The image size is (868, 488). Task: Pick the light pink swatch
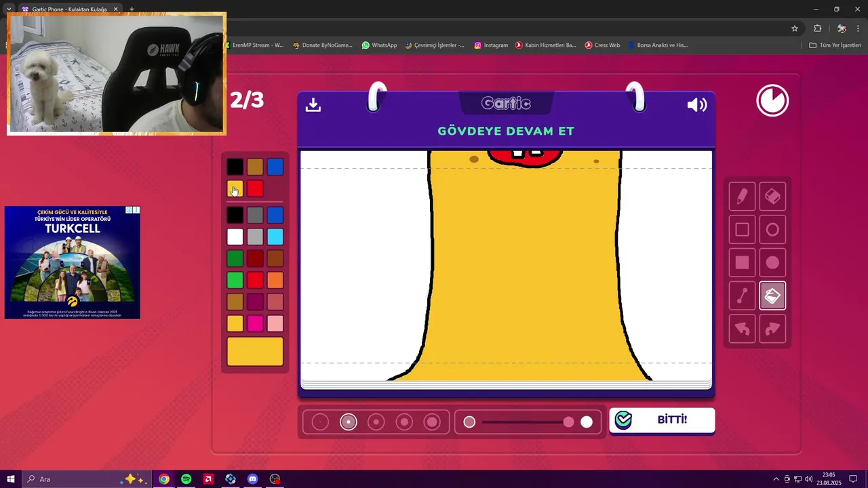pos(275,323)
